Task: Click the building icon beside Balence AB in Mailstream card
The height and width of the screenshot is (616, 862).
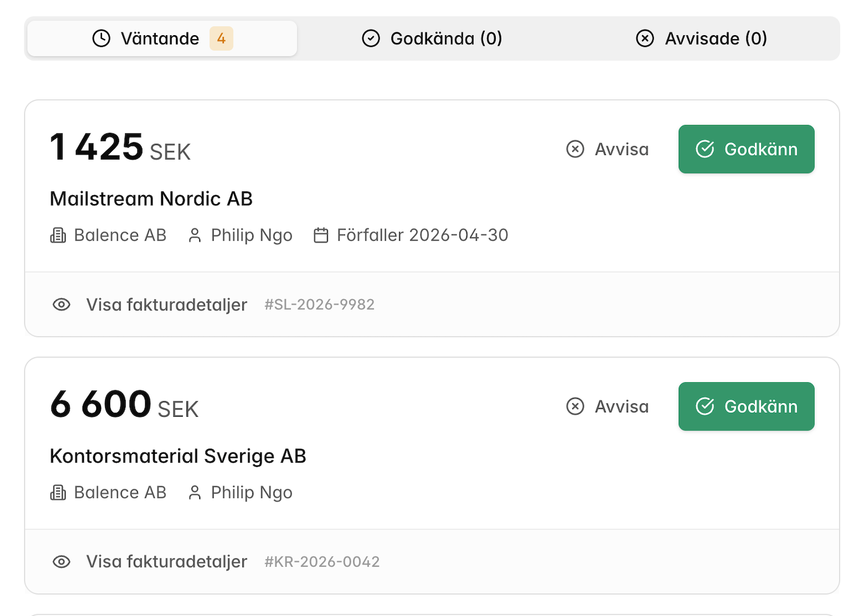Action: click(58, 235)
